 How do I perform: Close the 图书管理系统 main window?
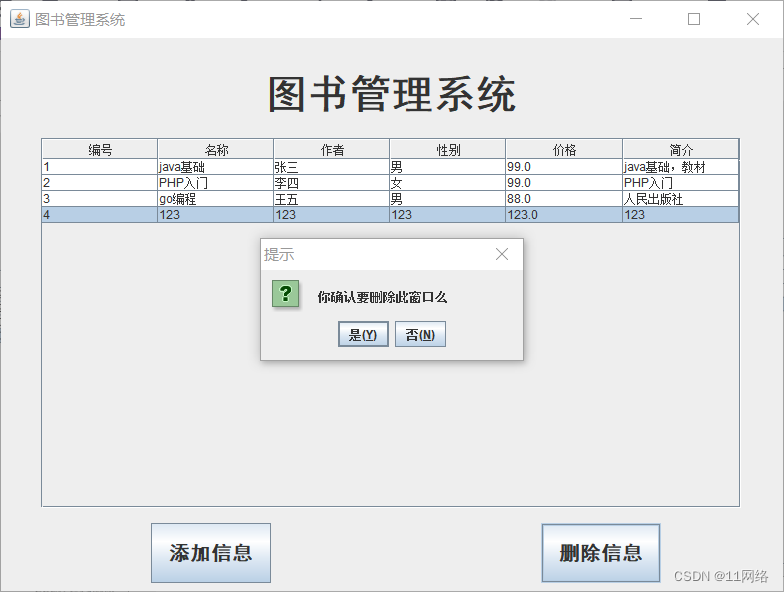(x=752, y=19)
